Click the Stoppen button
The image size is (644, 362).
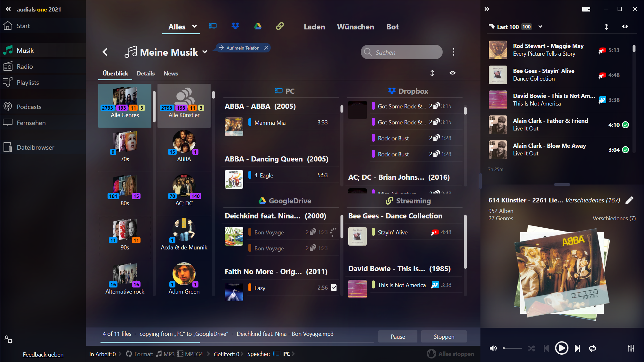[444, 337]
